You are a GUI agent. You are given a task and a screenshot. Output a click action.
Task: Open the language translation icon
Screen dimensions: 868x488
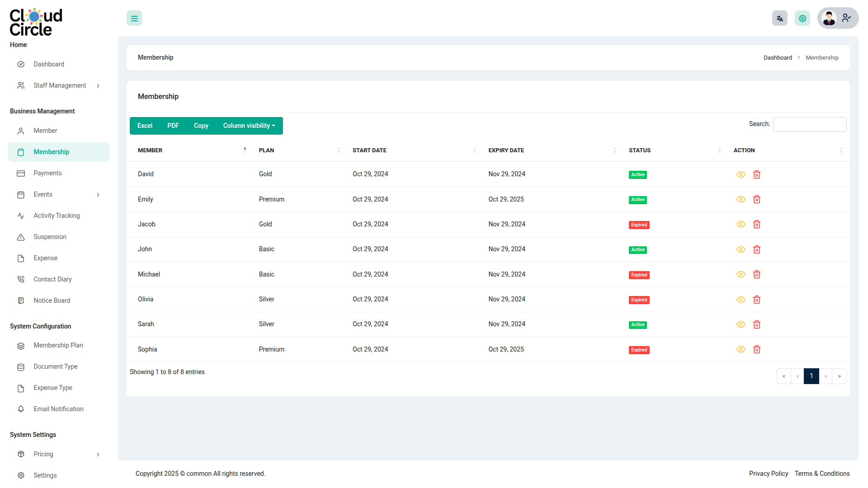[x=779, y=19]
